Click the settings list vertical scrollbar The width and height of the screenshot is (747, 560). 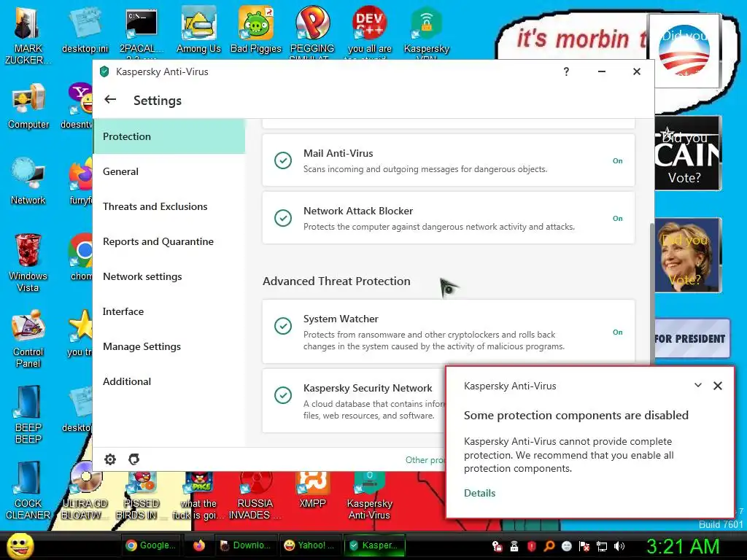[651, 295]
